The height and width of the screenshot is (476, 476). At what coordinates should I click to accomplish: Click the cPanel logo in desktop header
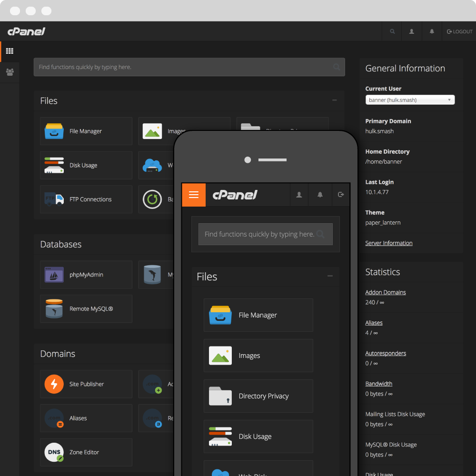coord(26,31)
